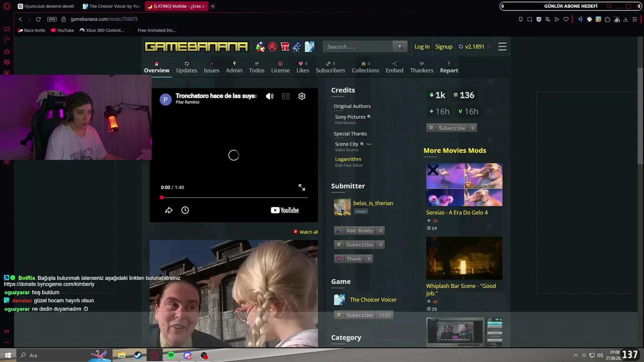Subscribe to submitter belas_is_therian

pyautogui.click(x=359, y=245)
